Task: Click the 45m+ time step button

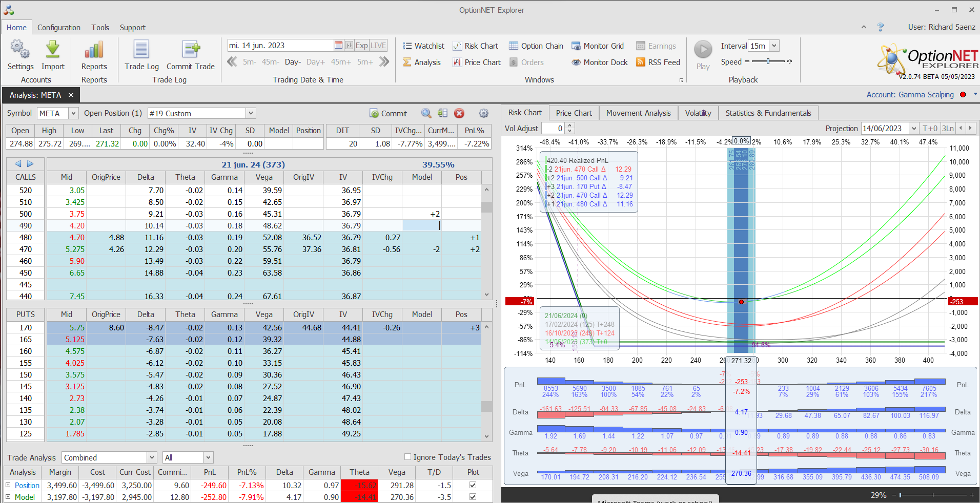Action: (x=341, y=62)
